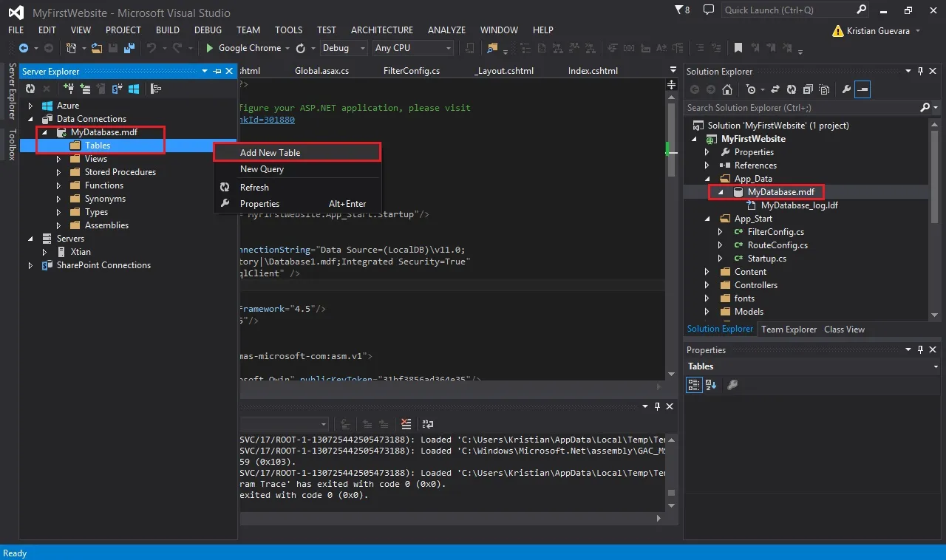Click Connect to Database icon in Server Explorer
Viewport: 946px width, 560px height.
pos(69,89)
